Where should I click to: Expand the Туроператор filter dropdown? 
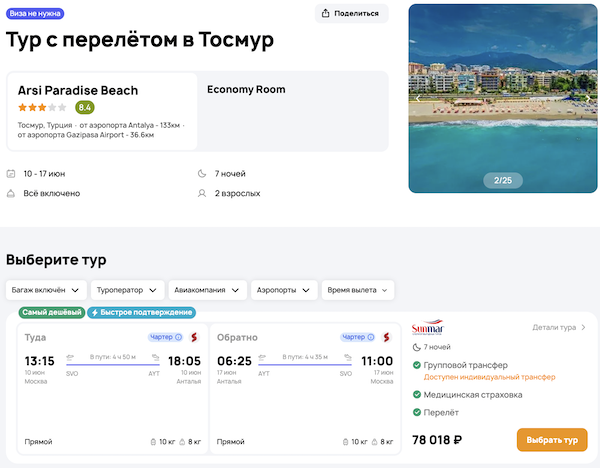point(127,290)
